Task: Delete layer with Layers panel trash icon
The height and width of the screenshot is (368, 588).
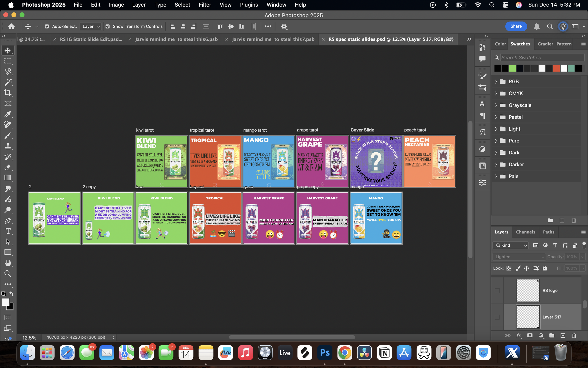Action: tap(574, 336)
